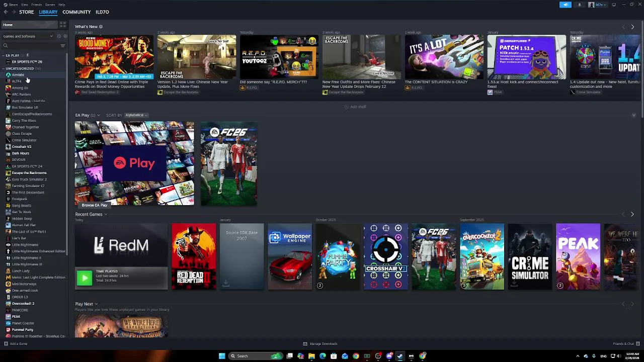The width and height of the screenshot is (644, 362).
Task: Open the Help menu
Action: coord(61,5)
